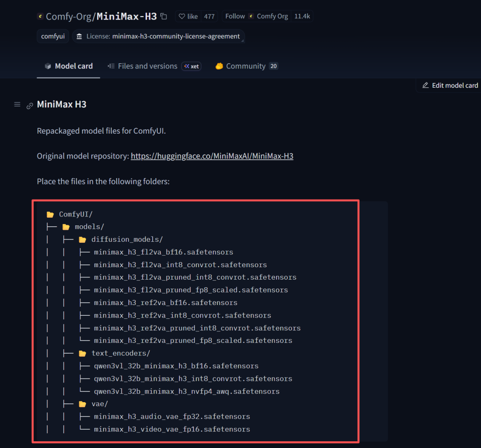The width and height of the screenshot is (481, 448).
Task: Click qwen3vl_32b_minimax_h3_int8_convrot.safetensors
Action: click(193, 379)
